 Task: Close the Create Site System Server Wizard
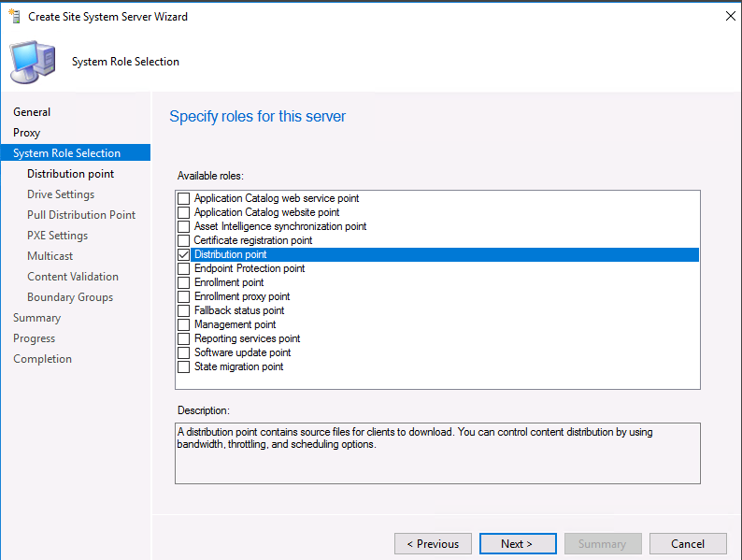pyautogui.click(x=730, y=16)
